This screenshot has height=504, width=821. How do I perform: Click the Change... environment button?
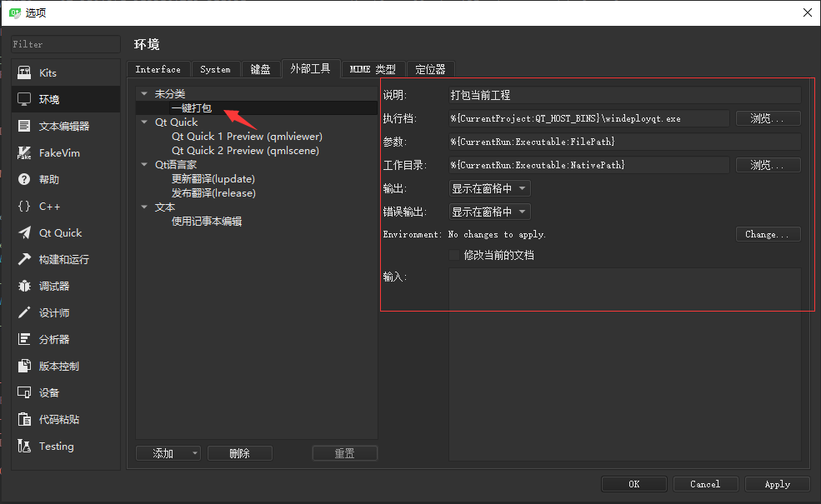tap(768, 234)
